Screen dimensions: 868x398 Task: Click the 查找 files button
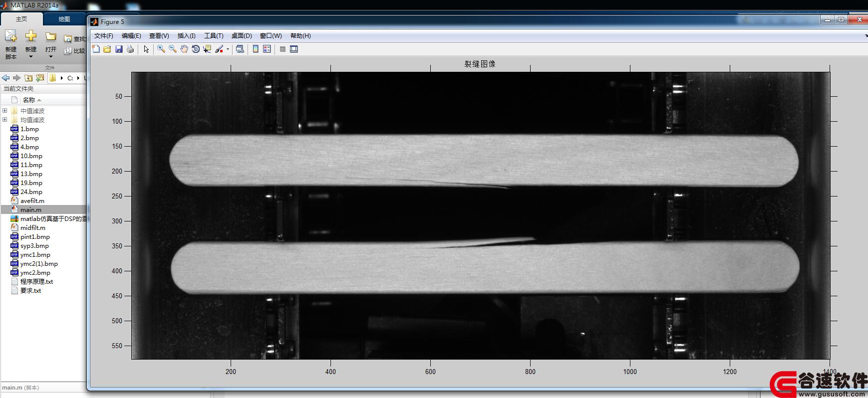pos(75,38)
